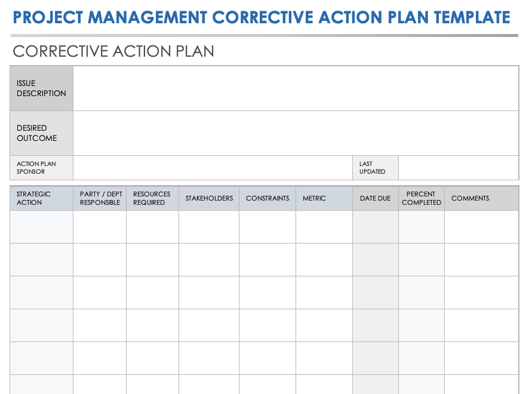Select the Comments column header
532x394 pixels.
tap(481, 198)
